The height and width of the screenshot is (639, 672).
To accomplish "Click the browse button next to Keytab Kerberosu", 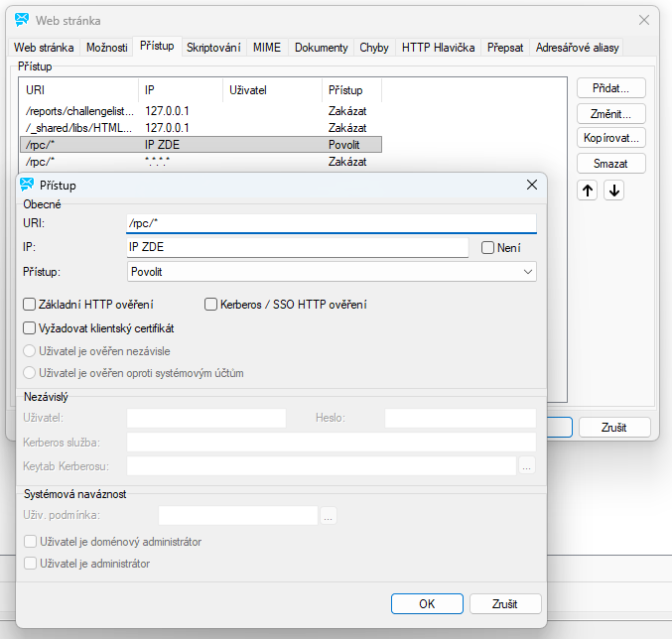I will [x=527, y=466].
